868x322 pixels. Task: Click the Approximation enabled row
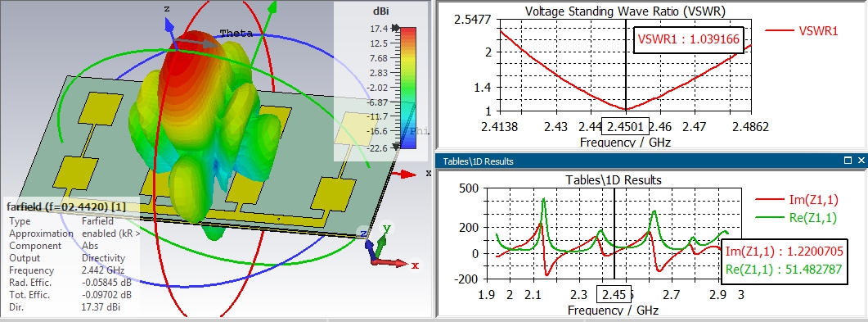click(x=74, y=234)
